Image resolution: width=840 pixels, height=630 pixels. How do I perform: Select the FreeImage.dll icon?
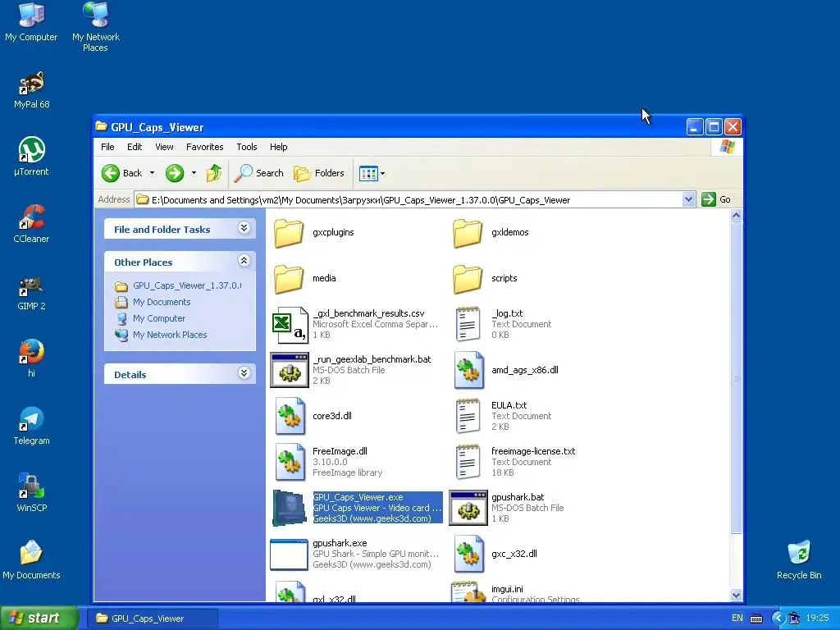coord(290,463)
